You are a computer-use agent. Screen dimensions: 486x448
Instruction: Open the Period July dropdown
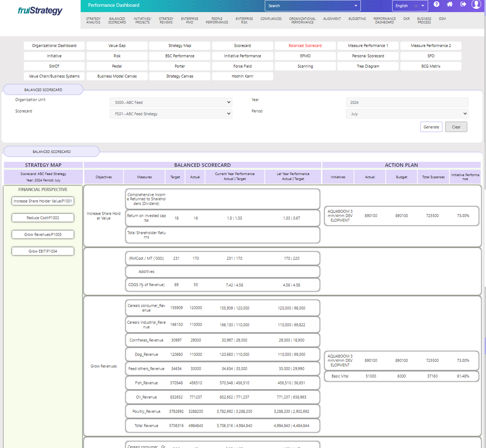point(407,114)
